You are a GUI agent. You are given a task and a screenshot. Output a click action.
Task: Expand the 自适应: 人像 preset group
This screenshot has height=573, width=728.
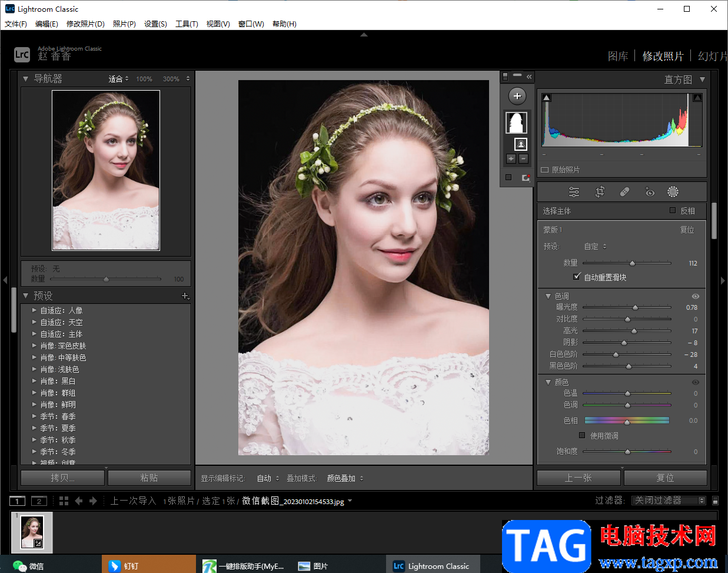click(34, 310)
